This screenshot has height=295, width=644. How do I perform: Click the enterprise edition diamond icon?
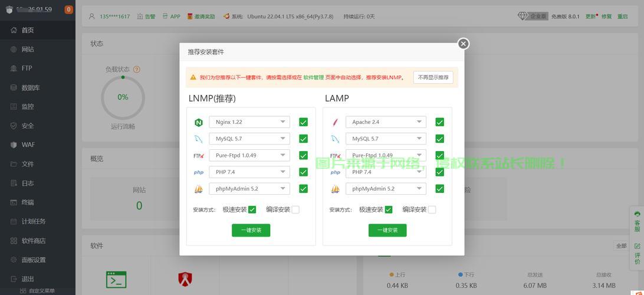tap(523, 17)
